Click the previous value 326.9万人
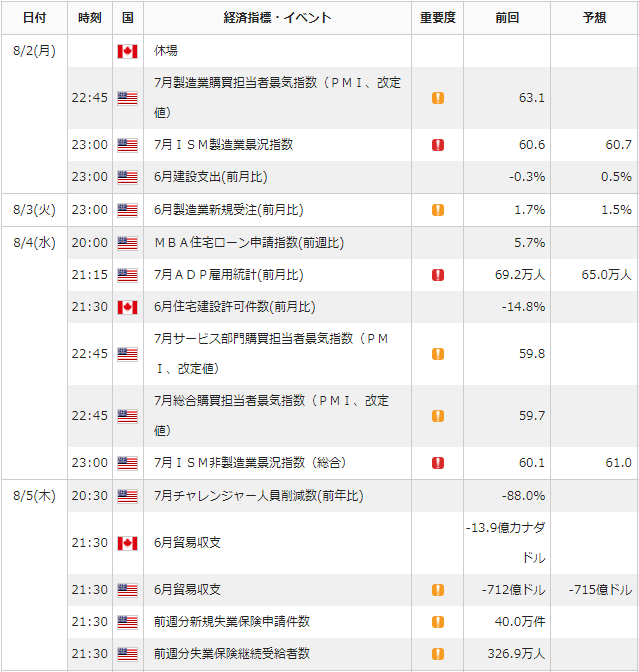 pos(516,654)
